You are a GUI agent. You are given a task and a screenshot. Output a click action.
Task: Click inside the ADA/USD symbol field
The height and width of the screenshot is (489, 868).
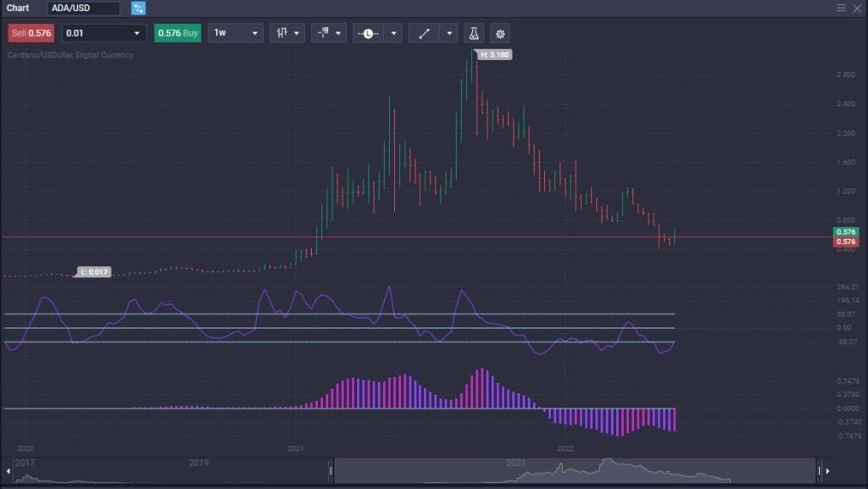pos(82,8)
